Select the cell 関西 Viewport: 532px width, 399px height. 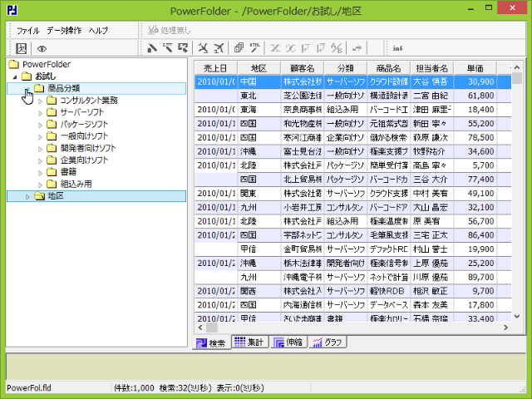259,291
